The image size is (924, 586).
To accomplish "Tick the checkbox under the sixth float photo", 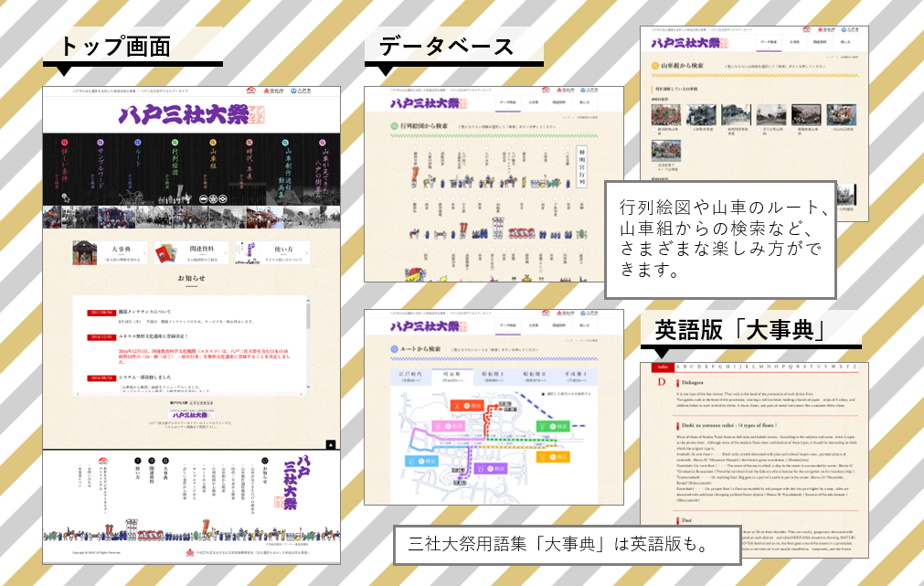I will tap(830, 129).
